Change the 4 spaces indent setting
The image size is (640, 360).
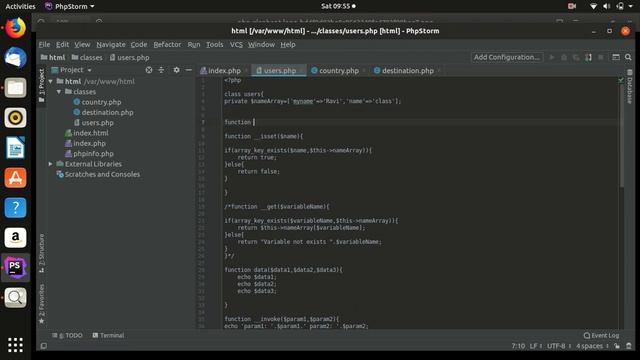coord(592,346)
